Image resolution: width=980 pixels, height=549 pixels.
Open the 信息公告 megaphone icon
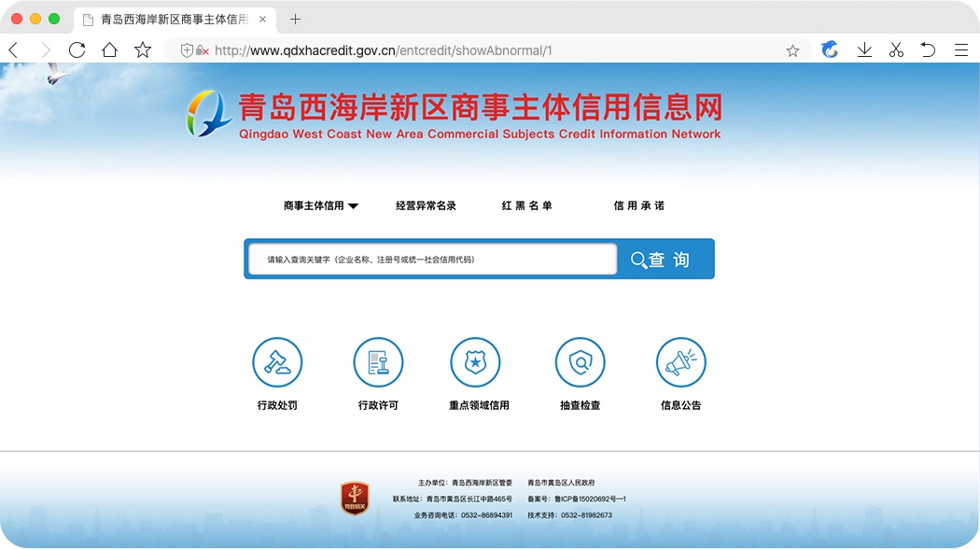point(680,362)
